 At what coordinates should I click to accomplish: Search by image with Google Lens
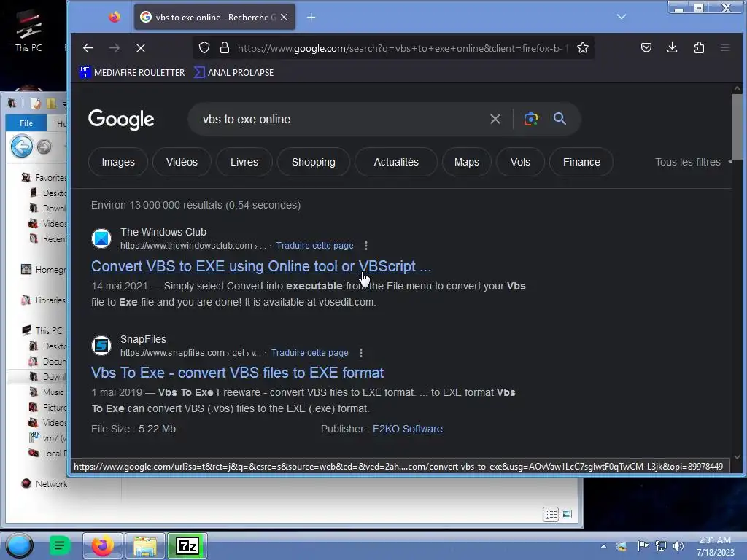[x=531, y=119]
